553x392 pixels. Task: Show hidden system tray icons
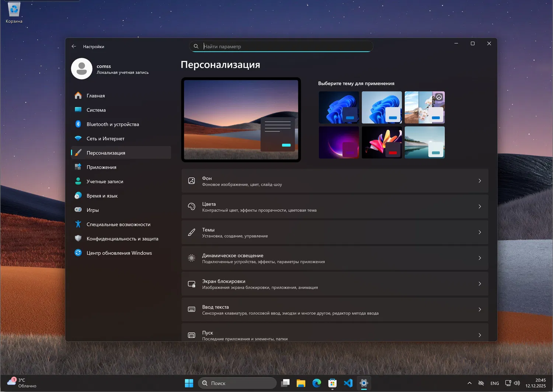point(469,383)
